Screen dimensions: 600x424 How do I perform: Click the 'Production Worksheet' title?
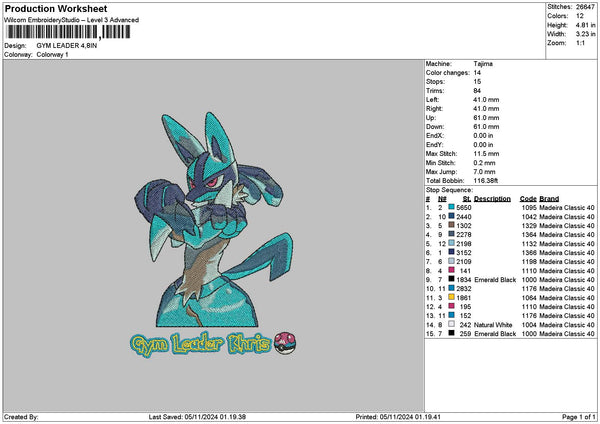tap(56, 8)
